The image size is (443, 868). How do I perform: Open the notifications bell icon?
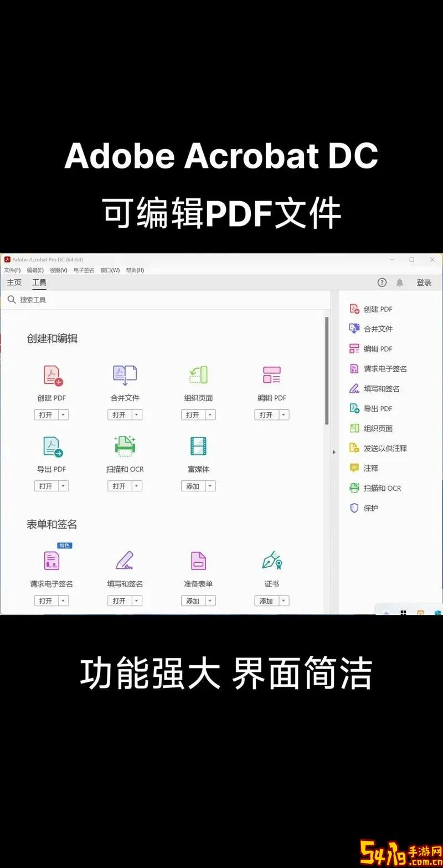400,283
